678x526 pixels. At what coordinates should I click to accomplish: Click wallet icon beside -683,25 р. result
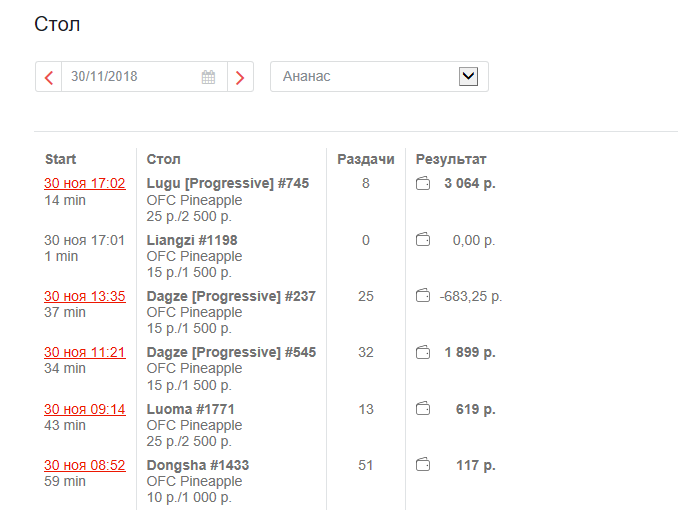[424, 296]
